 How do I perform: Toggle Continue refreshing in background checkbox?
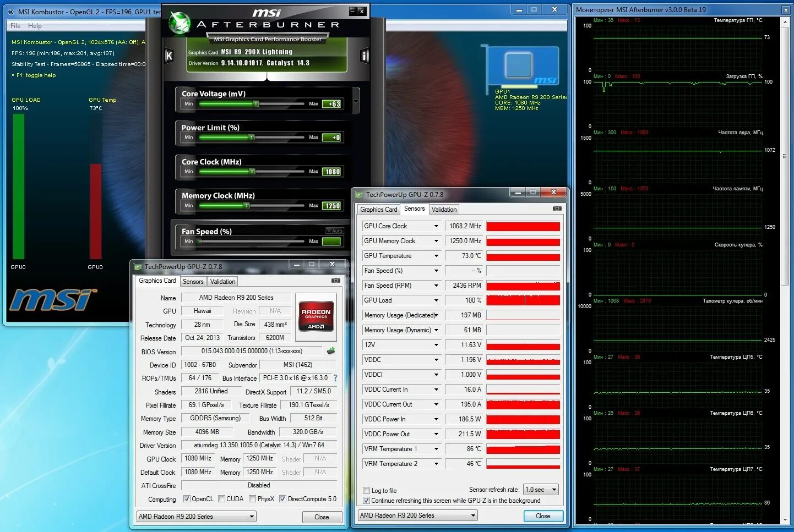366,501
